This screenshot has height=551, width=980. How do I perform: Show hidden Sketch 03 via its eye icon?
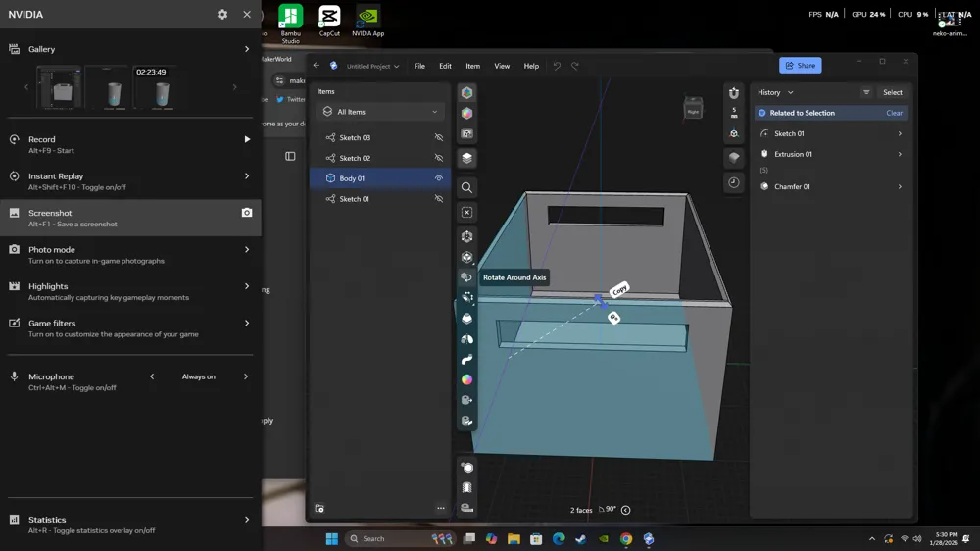click(439, 137)
